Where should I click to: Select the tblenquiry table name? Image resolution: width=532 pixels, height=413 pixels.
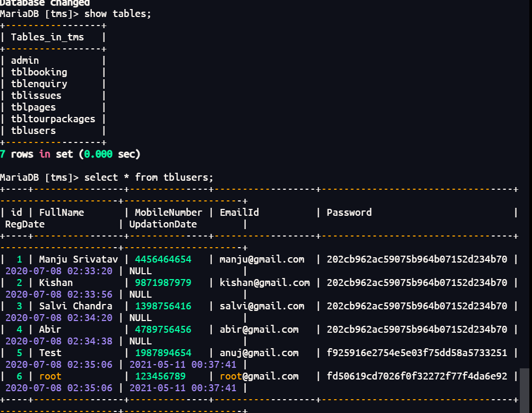39,84
